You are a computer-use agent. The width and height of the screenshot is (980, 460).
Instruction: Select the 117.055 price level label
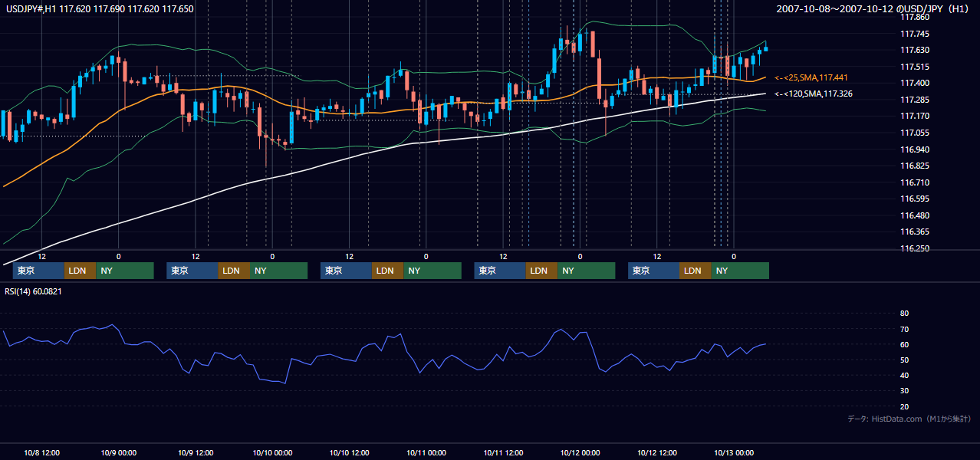click(x=914, y=133)
